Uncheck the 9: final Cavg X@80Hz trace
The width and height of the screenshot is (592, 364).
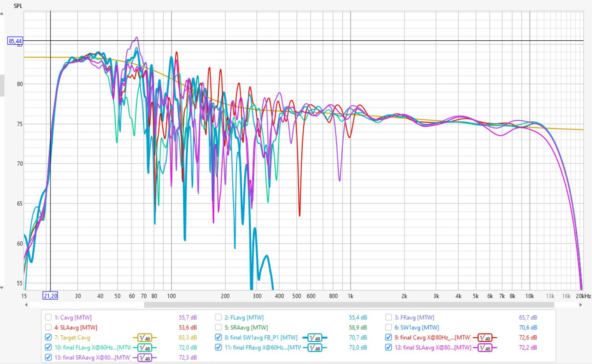tap(388, 338)
